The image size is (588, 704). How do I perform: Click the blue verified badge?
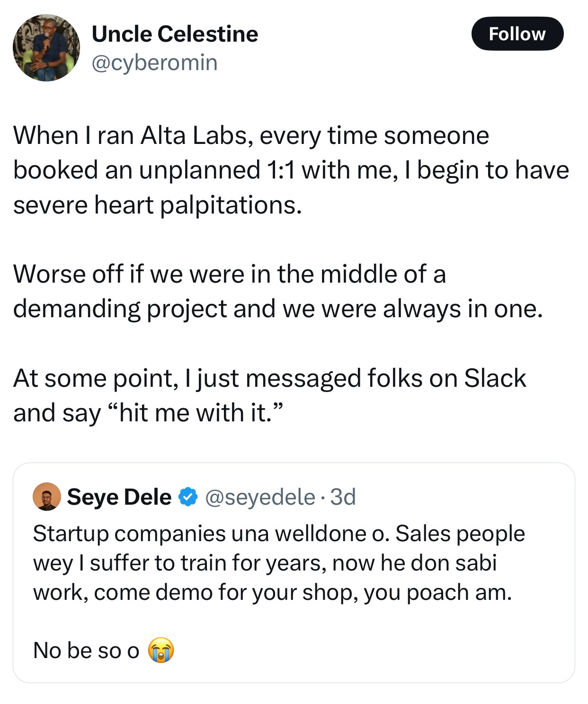pos(188,497)
